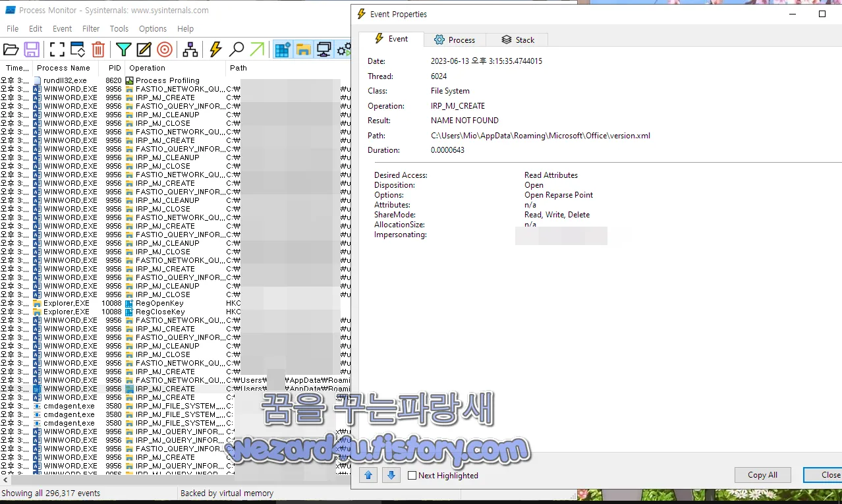Enable the Next Highlighted checkbox
The height and width of the screenshot is (504, 842).
click(x=412, y=475)
